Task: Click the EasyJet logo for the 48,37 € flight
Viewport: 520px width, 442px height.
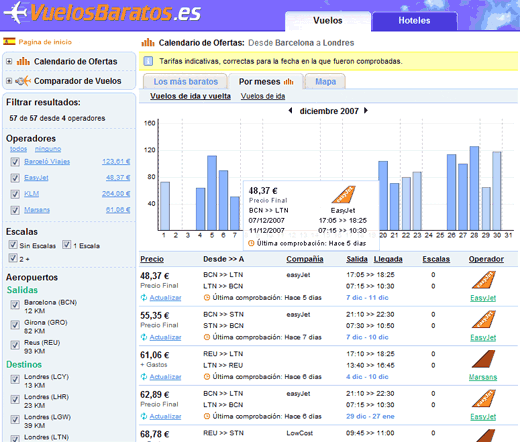Action: click(x=483, y=280)
